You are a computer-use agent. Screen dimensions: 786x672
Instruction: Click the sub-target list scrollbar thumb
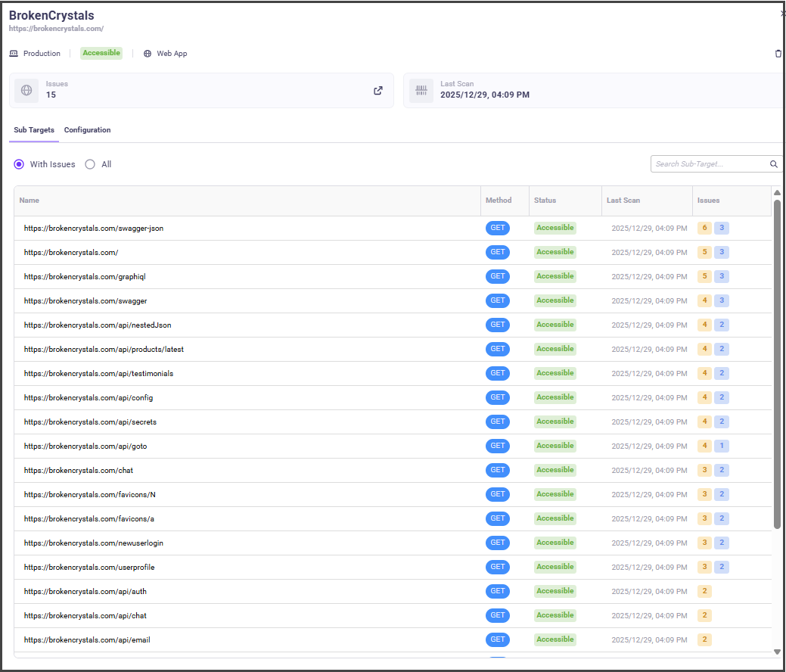[x=777, y=363]
